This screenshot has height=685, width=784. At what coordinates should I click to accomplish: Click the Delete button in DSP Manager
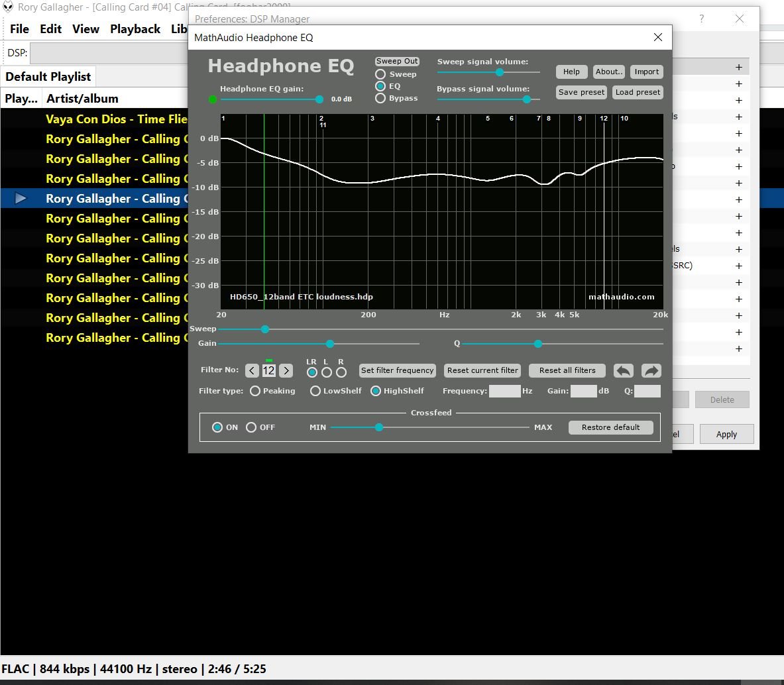(722, 399)
